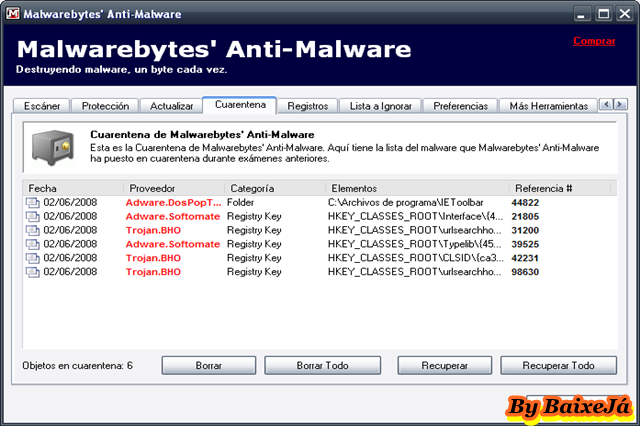Screen dimensions: 640x426
Task: Open the Lista a Ignorar tab
Action: pyautogui.click(x=380, y=106)
